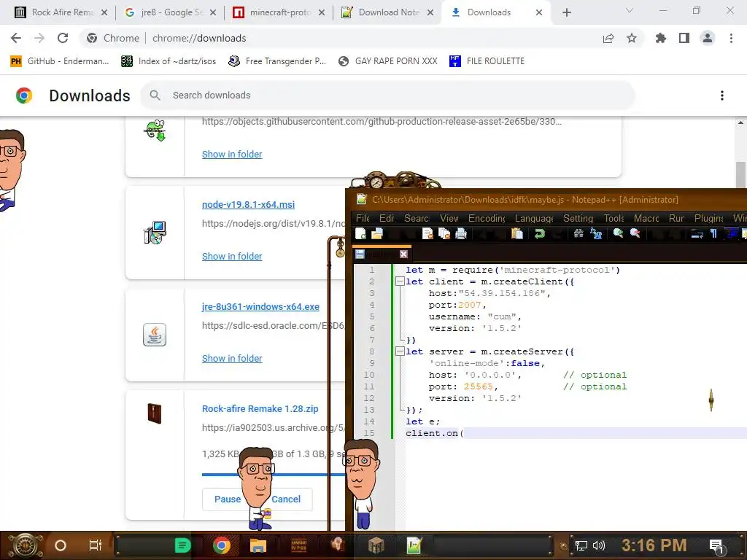Image resolution: width=747 pixels, height=560 pixels.
Task: Open node-v19.8.1-x64.msi download link
Action: coord(248,204)
